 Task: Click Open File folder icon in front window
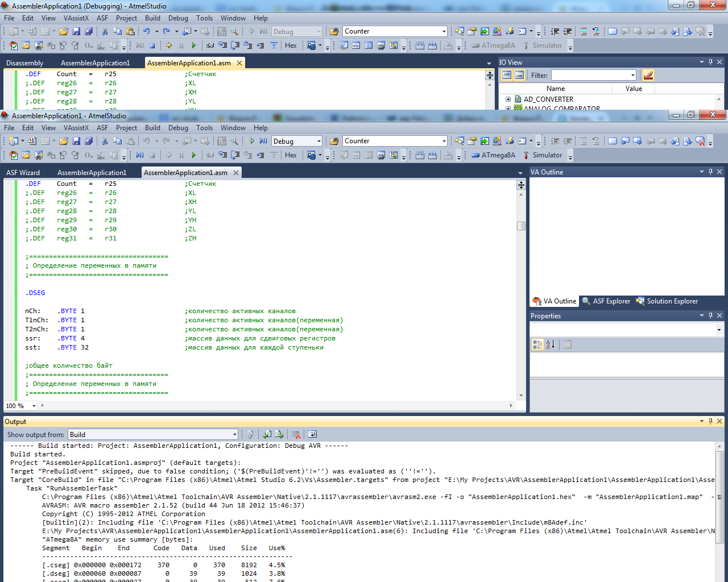[x=64, y=141]
